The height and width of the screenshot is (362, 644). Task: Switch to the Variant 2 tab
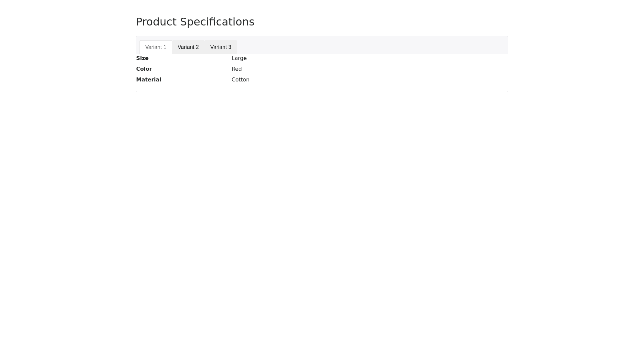(188, 47)
